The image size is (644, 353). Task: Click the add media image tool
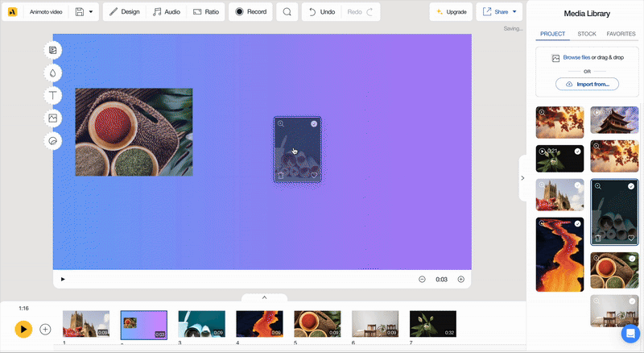pyautogui.click(x=52, y=118)
